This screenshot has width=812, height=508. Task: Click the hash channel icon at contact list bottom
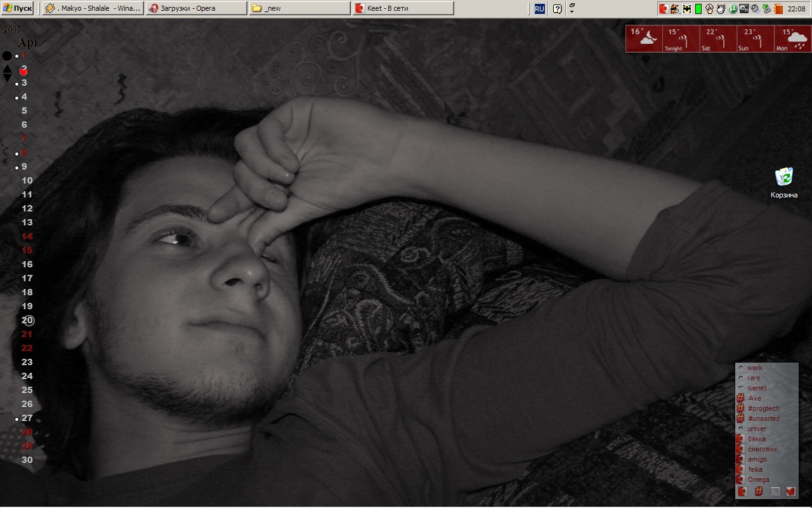pyautogui.click(x=758, y=491)
